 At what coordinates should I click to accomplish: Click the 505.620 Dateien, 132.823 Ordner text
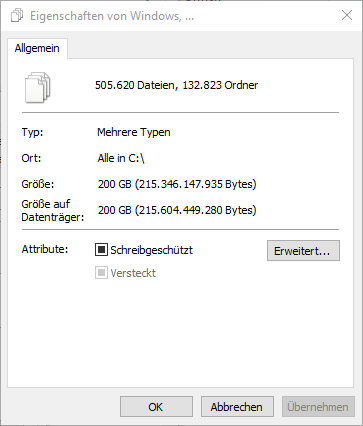(177, 85)
